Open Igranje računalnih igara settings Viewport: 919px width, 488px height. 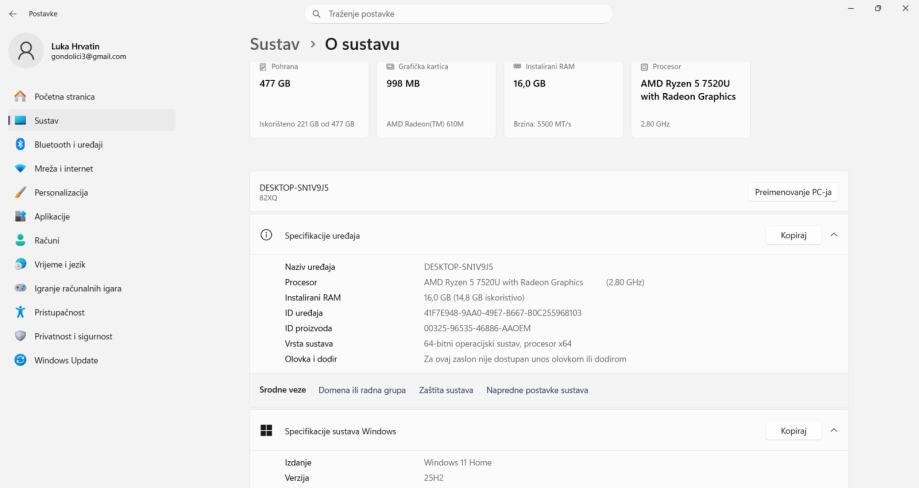tap(78, 288)
